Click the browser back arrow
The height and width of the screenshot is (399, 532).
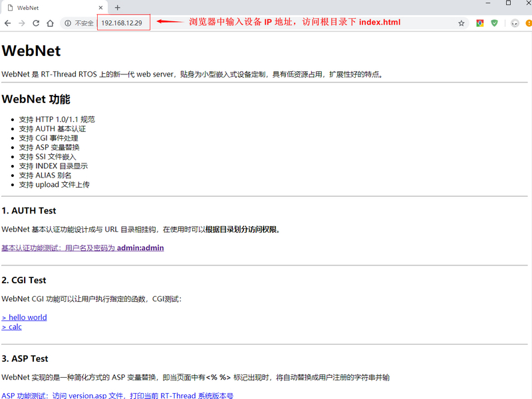coord(7,23)
